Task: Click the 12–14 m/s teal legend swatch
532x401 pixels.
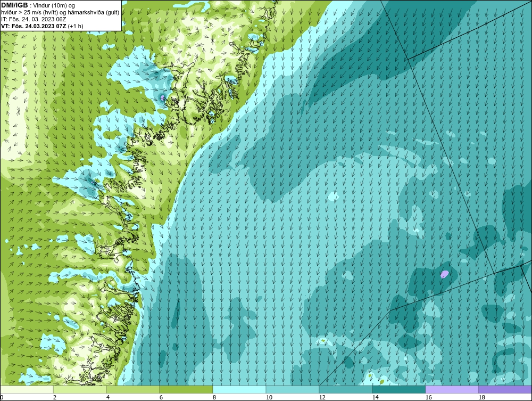Action: click(346, 389)
